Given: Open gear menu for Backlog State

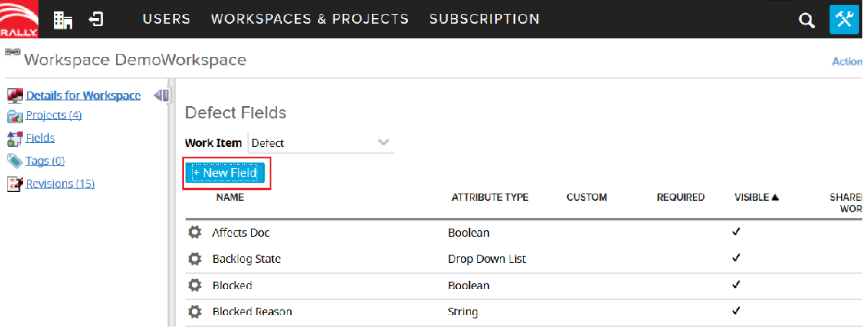Looking at the screenshot, I should click(195, 259).
